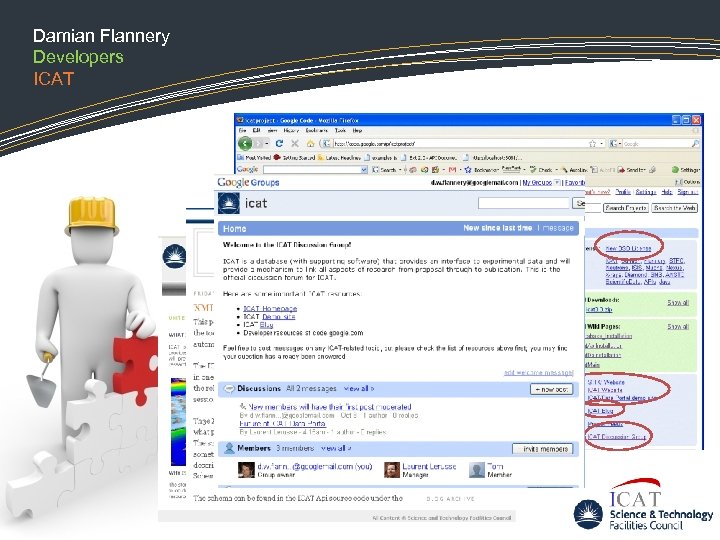Click the Search Projects button

tap(626, 208)
